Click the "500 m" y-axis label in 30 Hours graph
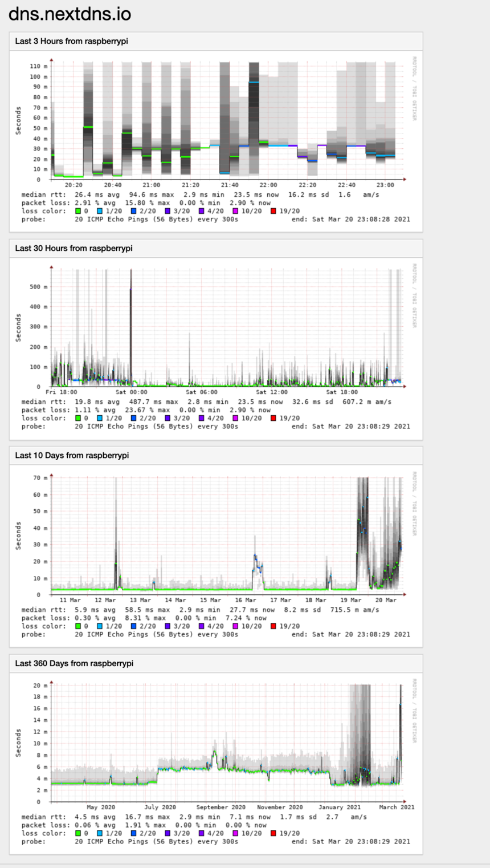 [39, 287]
